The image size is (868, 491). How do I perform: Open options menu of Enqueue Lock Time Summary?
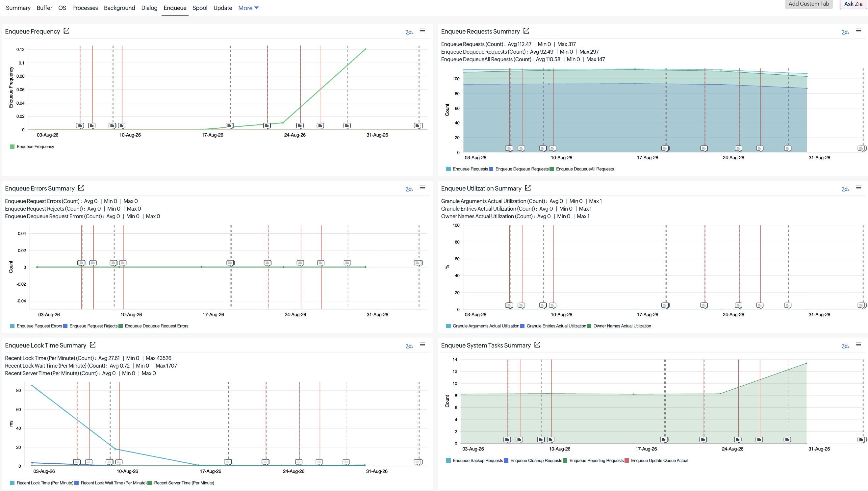[x=422, y=344]
